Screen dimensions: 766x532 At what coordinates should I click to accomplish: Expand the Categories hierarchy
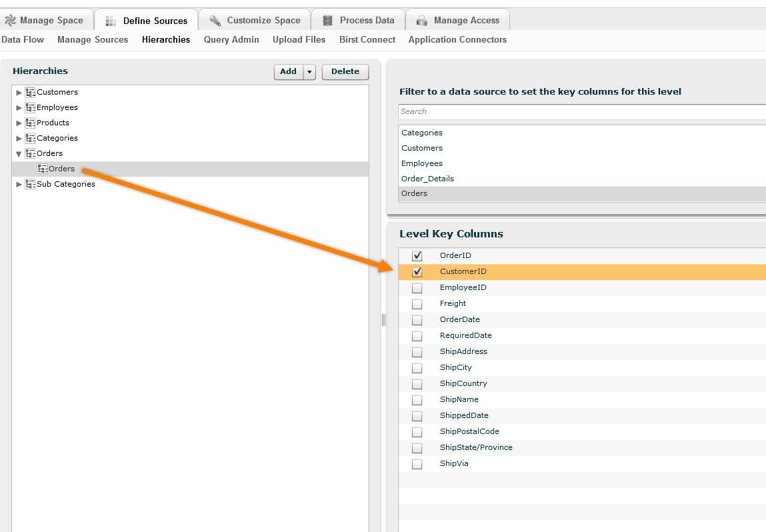click(19, 138)
